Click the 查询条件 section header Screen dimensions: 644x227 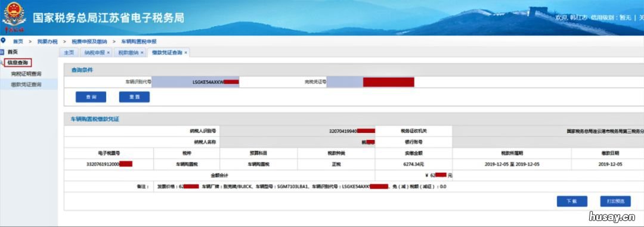pyautogui.click(x=82, y=70)
